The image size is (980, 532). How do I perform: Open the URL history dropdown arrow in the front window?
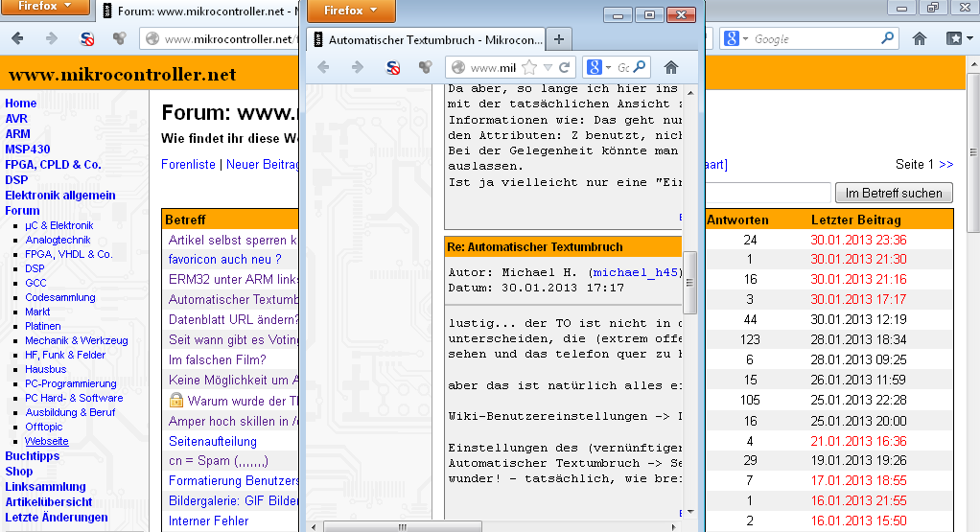(x=548, y=67)
